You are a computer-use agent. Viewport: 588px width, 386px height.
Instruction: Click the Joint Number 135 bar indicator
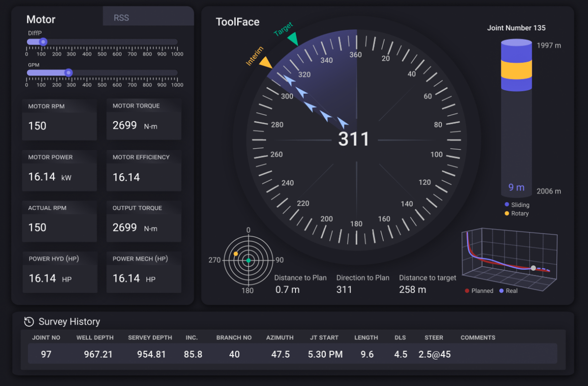click(516, 118)
